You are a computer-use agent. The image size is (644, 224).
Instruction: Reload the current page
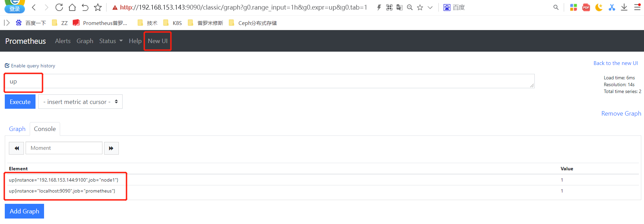[x=59, y=7]
